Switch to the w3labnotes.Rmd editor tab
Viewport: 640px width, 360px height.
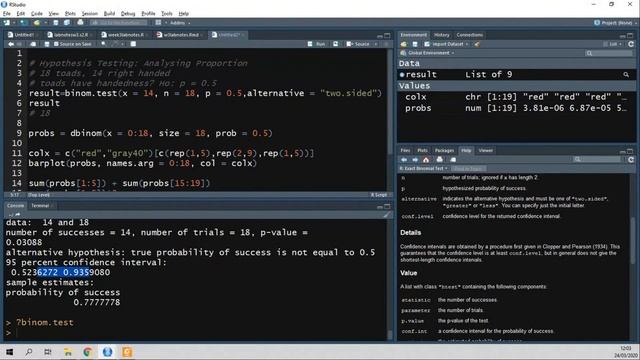point(180,35)
